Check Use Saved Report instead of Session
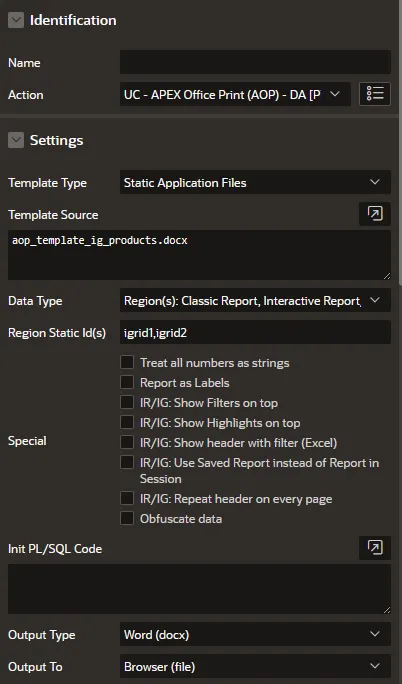 coord(127,462)
